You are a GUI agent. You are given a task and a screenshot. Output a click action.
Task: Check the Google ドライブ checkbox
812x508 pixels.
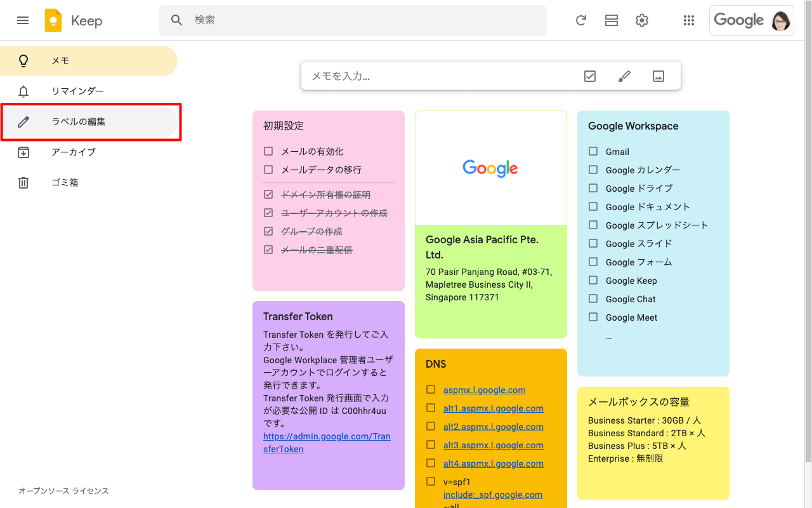tap(593, 188)
